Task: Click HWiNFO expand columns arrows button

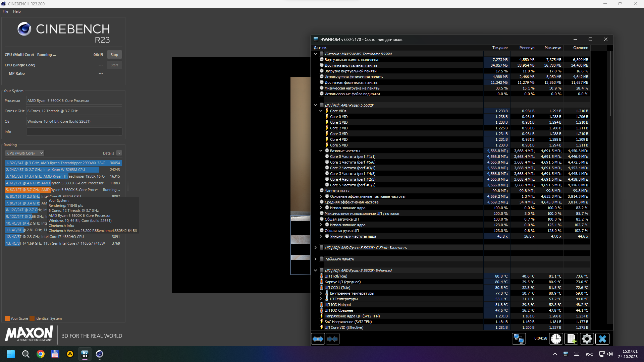Action: pos(318,339)
